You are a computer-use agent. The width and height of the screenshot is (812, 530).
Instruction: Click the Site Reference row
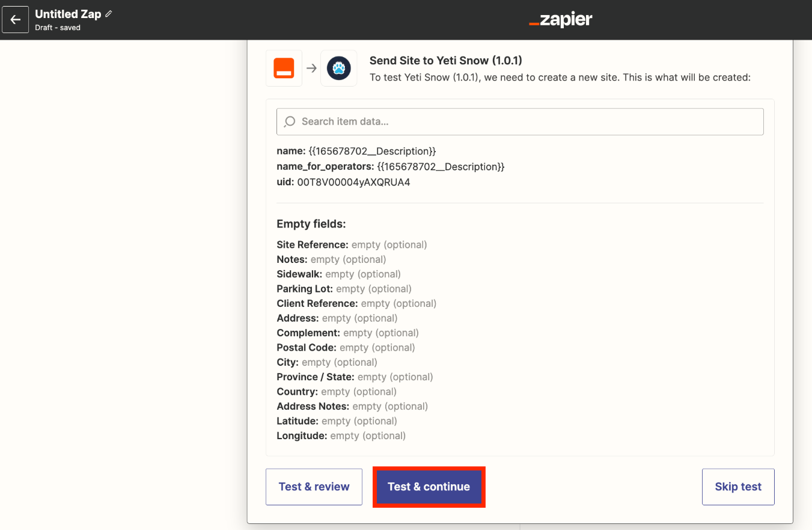[352, 245]
